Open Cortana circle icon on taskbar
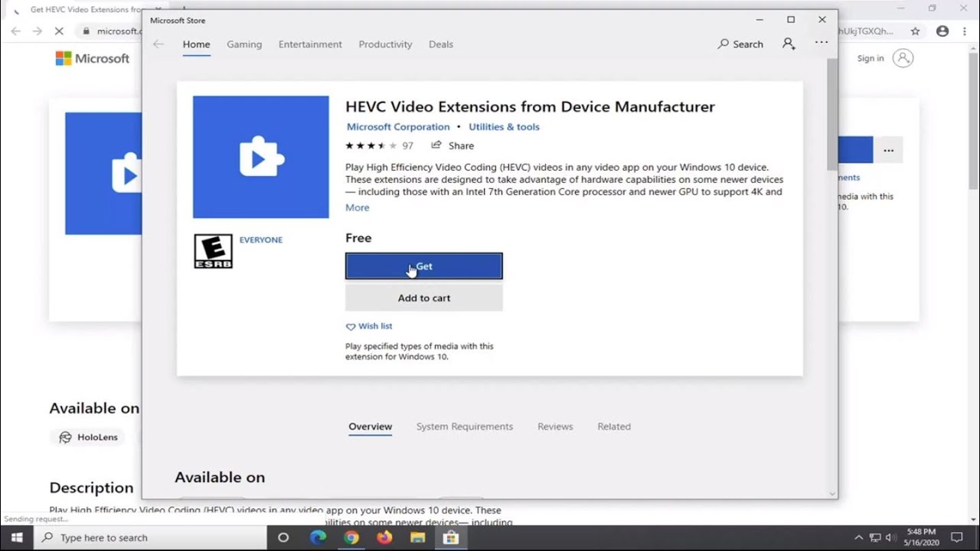 [x=283, y=537]
